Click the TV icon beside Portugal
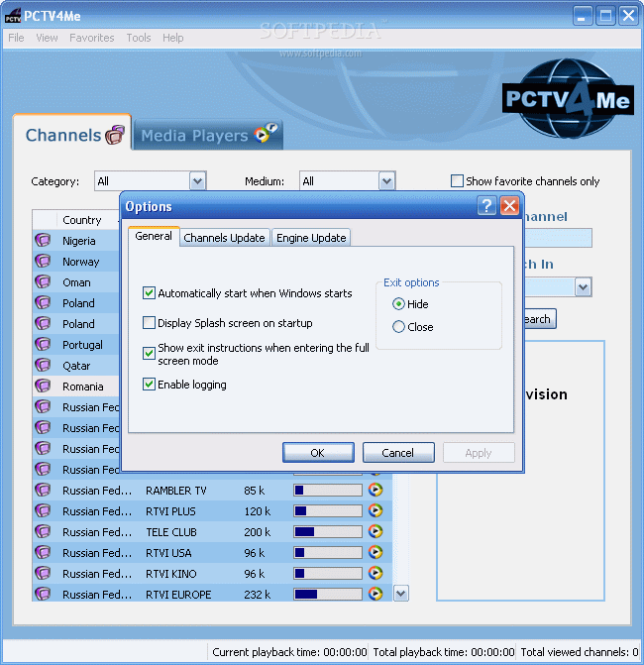The height and width of the screenshot is (665, 644). 43,344
